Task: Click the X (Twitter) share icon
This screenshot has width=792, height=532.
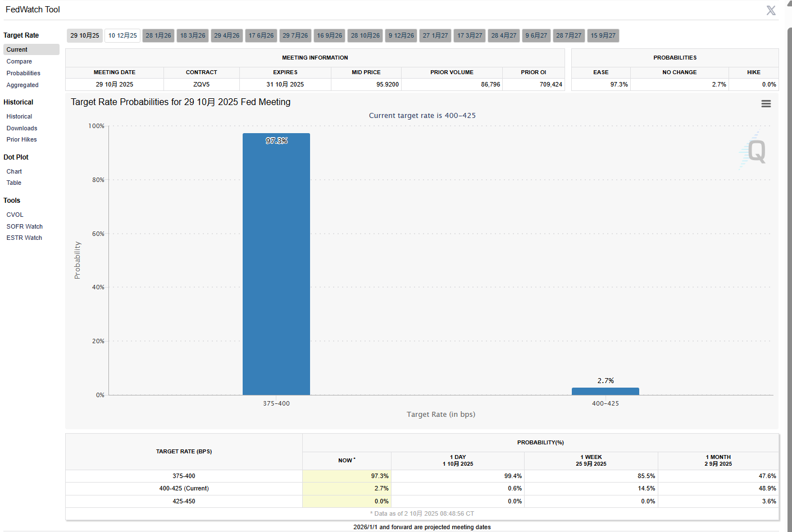Action: click(771, 10)
